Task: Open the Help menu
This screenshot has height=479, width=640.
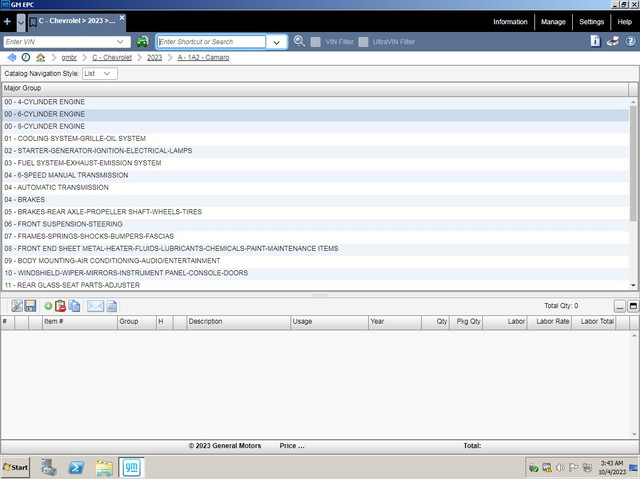Action: [624, 22]
